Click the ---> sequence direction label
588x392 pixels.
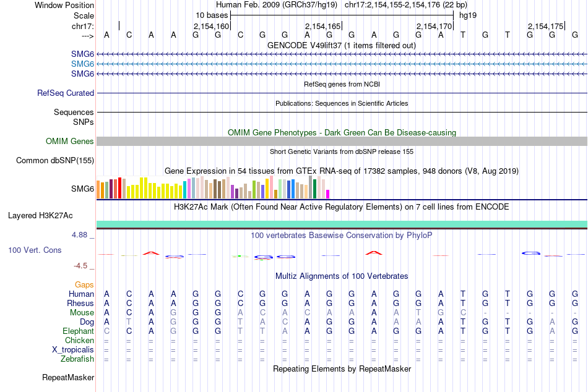pyautogui.click(x=87, y=36)
